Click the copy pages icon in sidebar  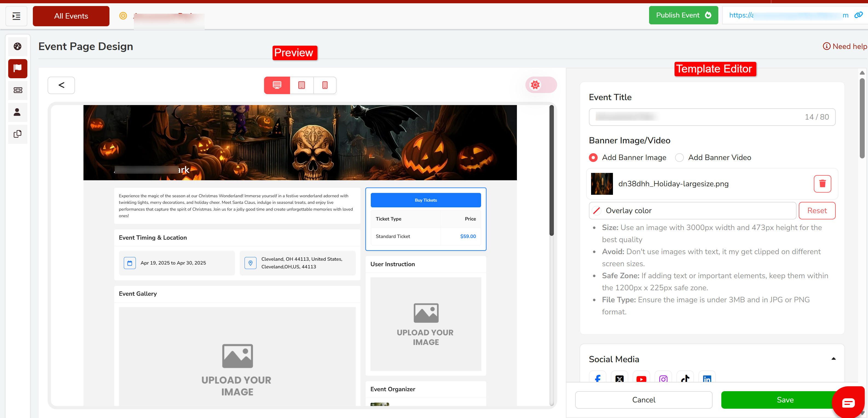(18, 134)
